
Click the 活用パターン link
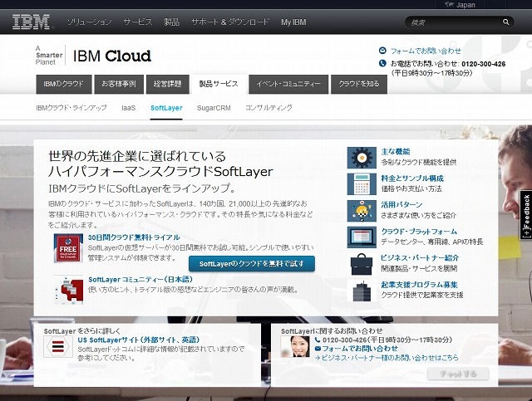pos(401,205)
